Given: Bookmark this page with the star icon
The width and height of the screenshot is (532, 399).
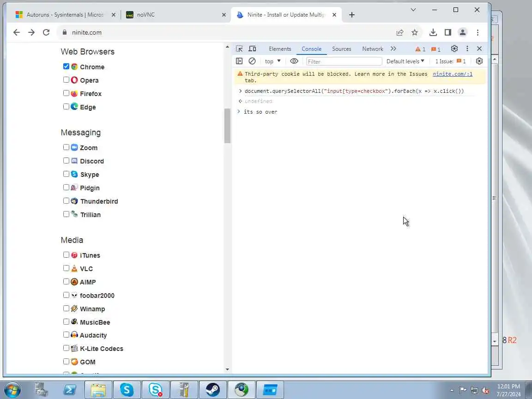Looking at the screenshot, I should [415, 32].
